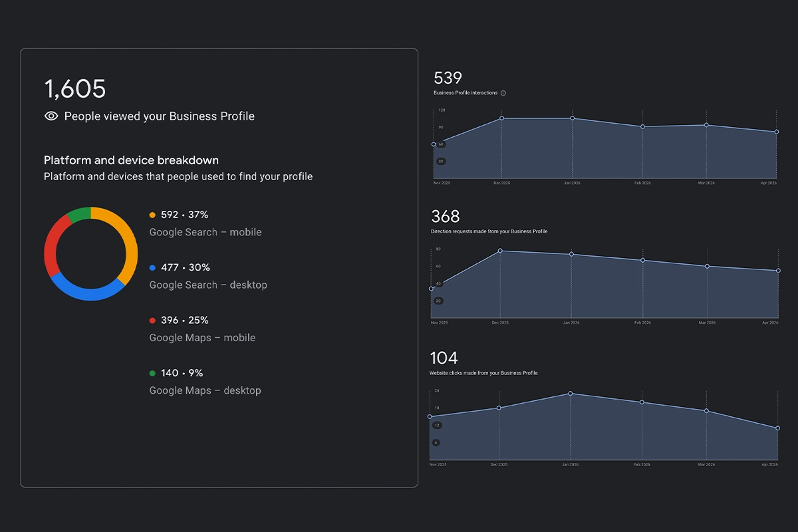Image resolution: width=798 pixels, height=532 pixels.
Task: Click the 120 y-axis label on the interactions chart
Action: coord(442,110)
